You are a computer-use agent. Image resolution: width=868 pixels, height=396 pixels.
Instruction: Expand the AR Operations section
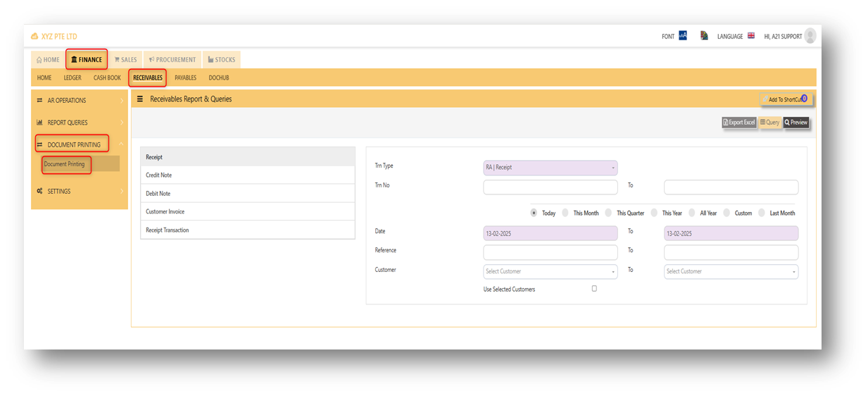click(80, 101)
